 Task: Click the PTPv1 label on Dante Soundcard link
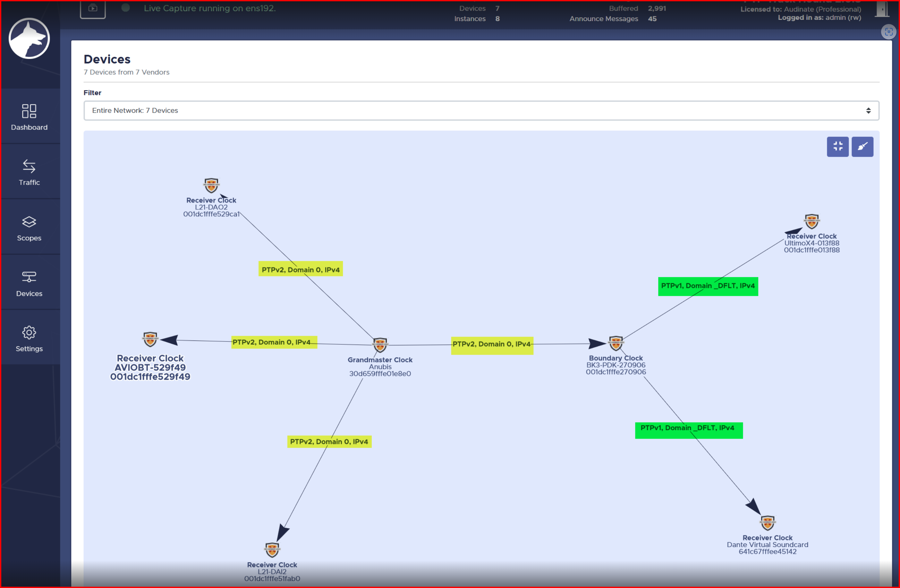689,430
